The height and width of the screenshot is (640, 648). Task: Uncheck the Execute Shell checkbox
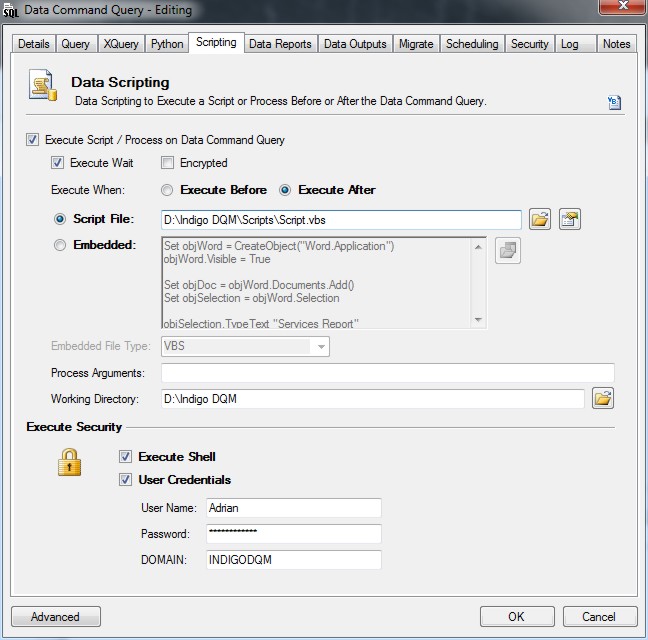[125, 457]
